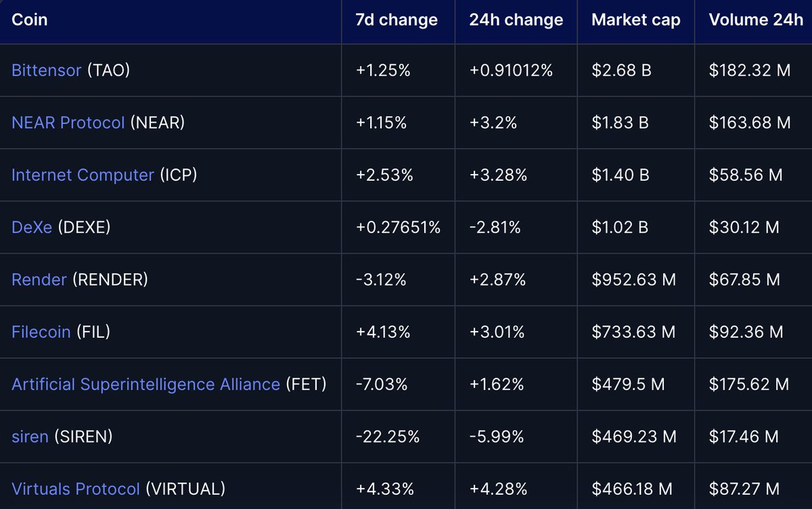
Task: Select DeXe's -2.81% 24h change cell
Action: point(495,227)
